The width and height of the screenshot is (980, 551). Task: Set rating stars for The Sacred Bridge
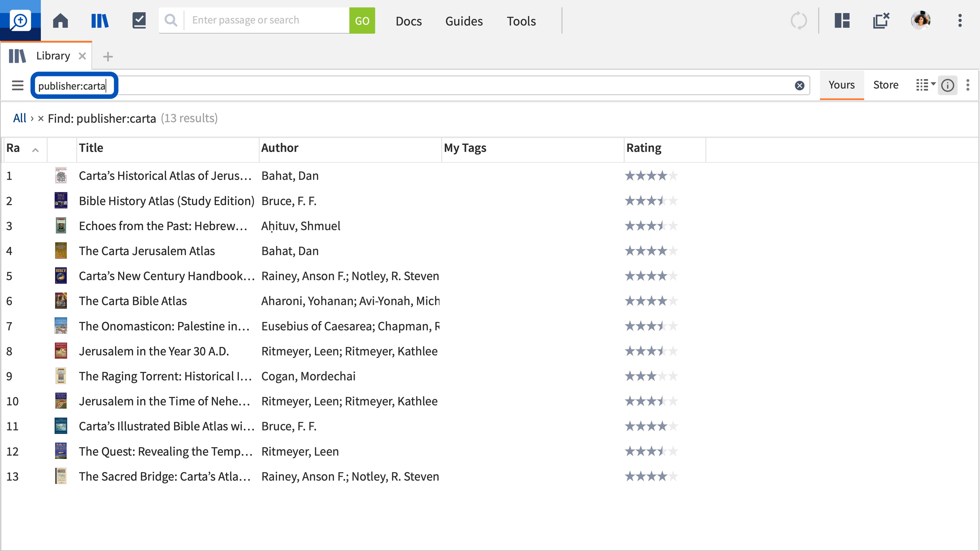click(x=651, y=477)
